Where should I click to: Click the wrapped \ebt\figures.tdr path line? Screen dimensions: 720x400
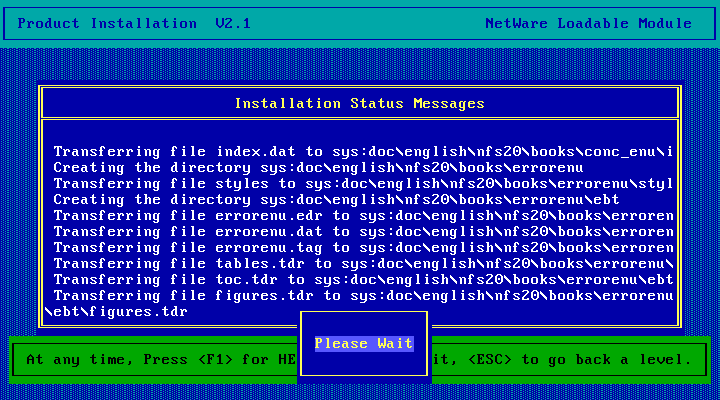click(116, 312)
